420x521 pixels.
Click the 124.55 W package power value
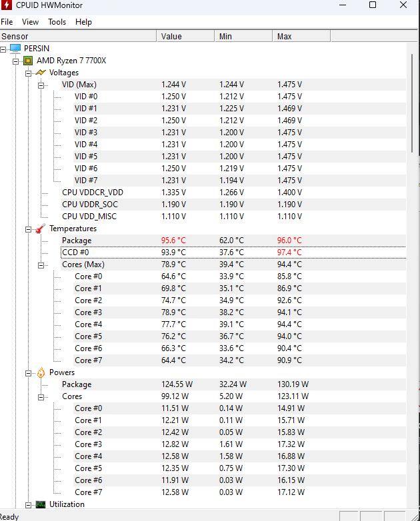coord(177,384)
